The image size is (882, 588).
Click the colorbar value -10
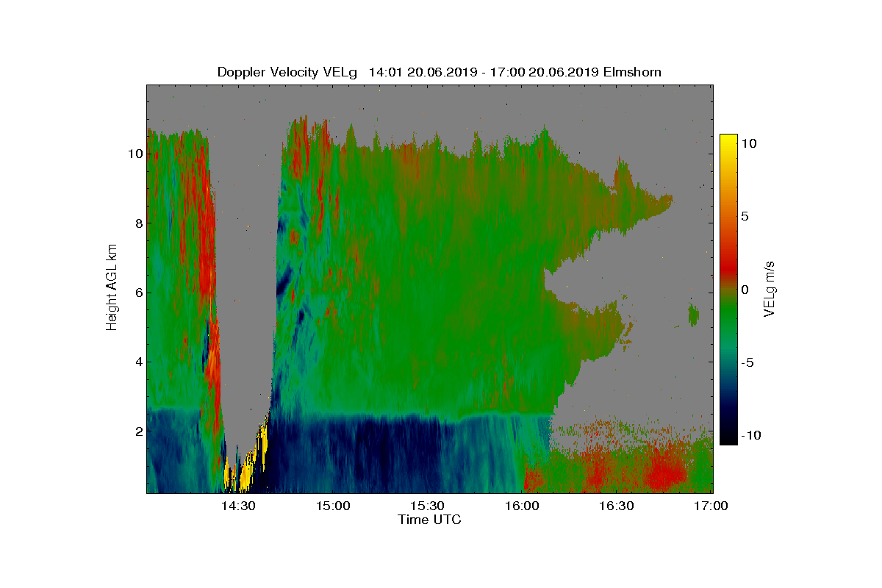point(750,435)
